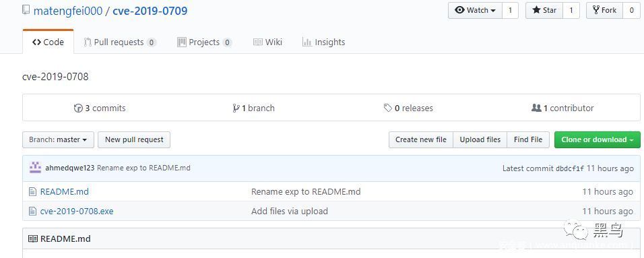
Task: Click 11 hours ago in cve-2019-0708.exe row
Action: point(608,211)
